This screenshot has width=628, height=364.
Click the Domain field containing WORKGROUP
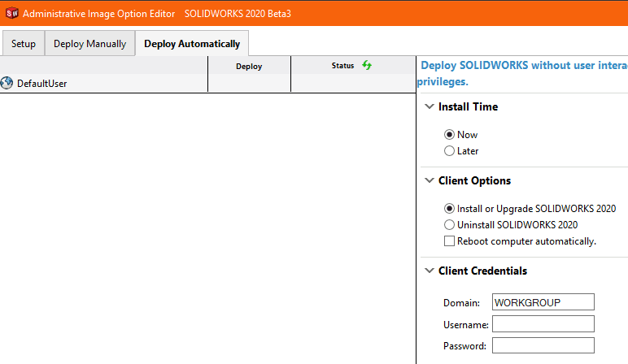click(543, 302)
